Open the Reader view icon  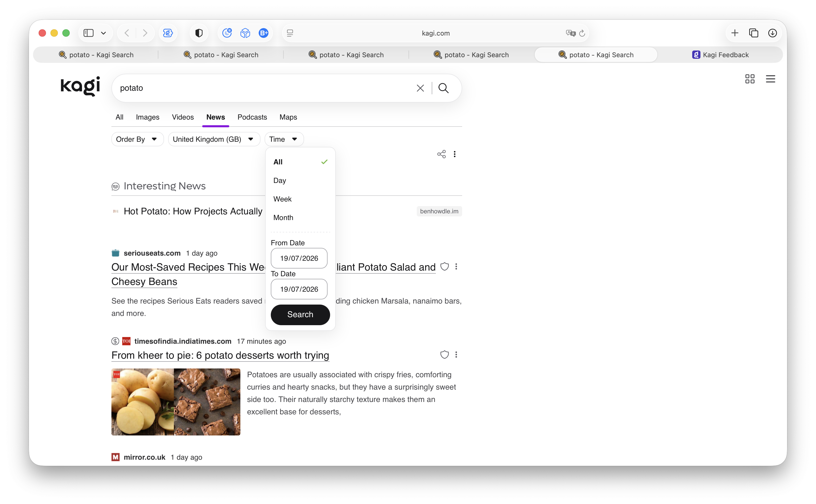point(290,33)
